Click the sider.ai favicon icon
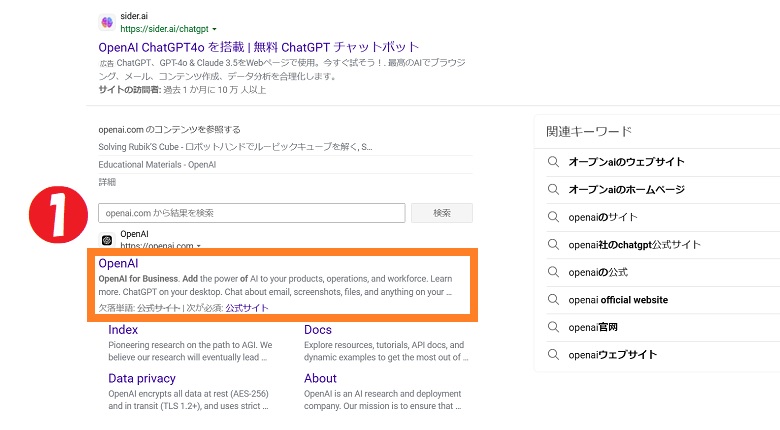Screen dimensions: 780x430 pyautogui.click(x=107, y=22)
